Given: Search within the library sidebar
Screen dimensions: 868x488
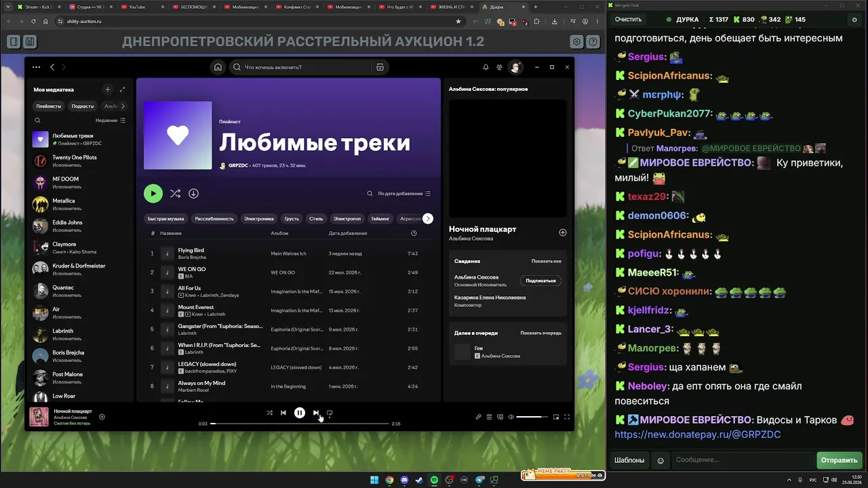Looking at the screenshot, I should [37, 120].
